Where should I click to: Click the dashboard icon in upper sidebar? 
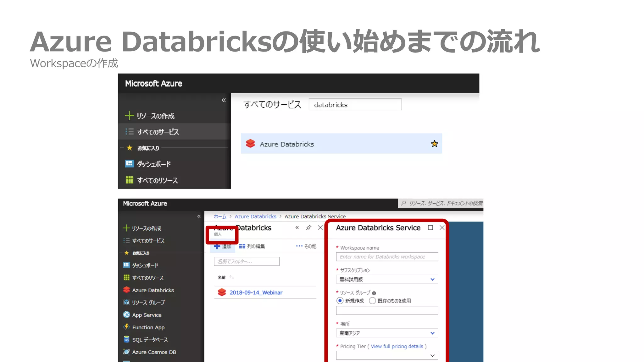(x=129, y=163)
